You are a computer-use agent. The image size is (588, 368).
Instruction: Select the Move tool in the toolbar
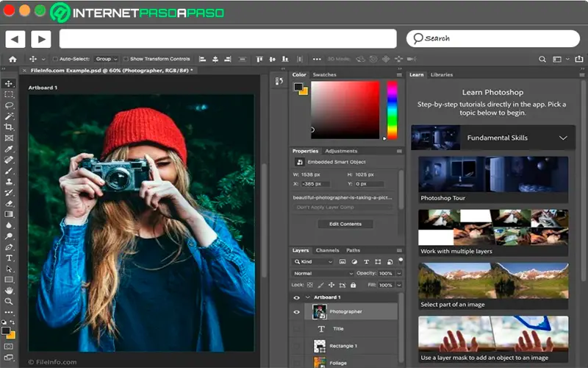(10, 84)
